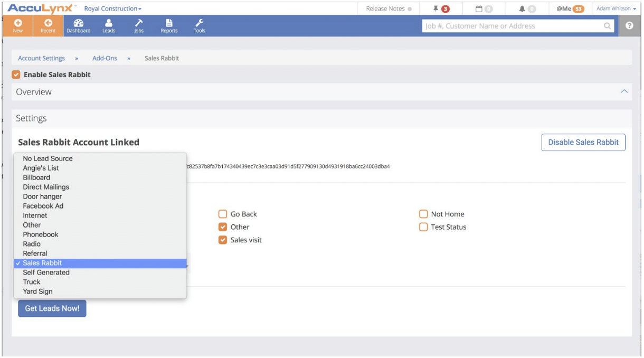644x358 pixels.
Task: Select Referral lead source
Action: [x=100, y=253]
